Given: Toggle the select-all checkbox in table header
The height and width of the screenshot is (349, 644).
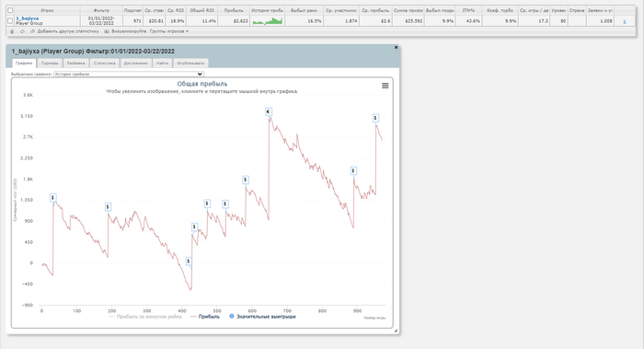Looking at the screenshot, I should [x=10, y=10].
